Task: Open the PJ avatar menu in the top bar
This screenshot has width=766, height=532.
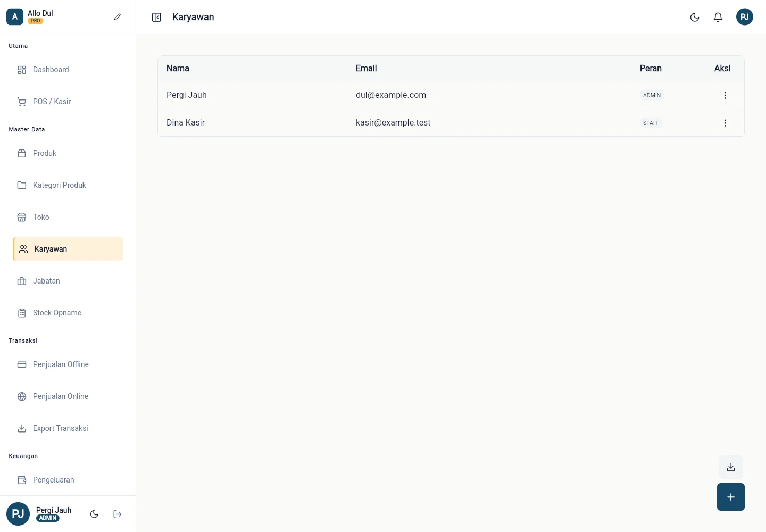Action: click(x=745, y=17)
